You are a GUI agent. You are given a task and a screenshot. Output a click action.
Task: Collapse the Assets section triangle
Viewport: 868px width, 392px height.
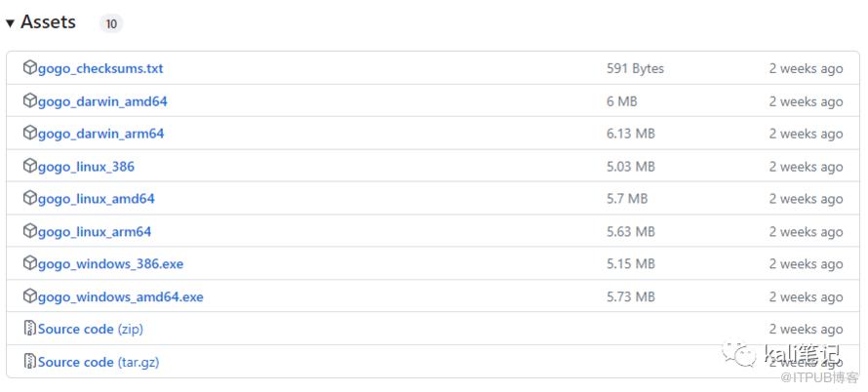click(11, 22)
